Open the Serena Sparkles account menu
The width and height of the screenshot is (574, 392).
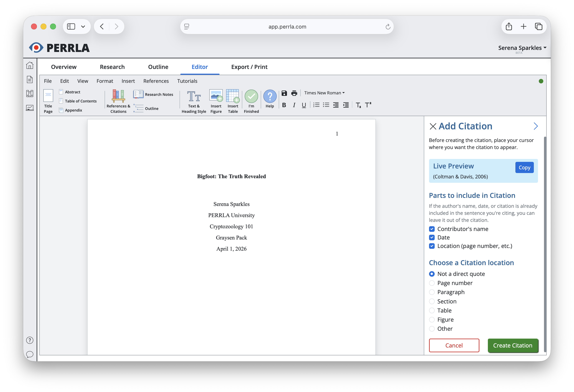(x=522, y=48)
